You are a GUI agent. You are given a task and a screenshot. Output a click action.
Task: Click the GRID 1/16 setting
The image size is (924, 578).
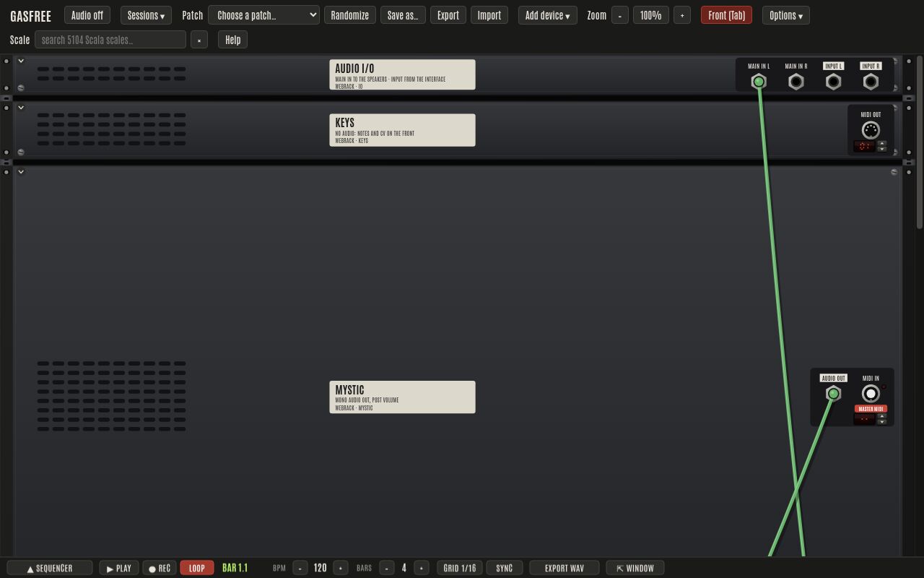[460, 568]
